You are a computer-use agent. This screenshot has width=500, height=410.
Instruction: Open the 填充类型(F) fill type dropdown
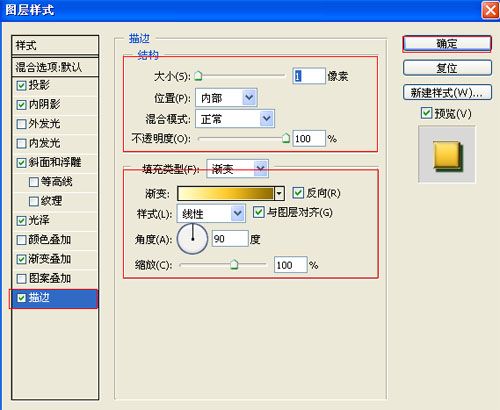pyautogui.click(x=237, y=169)
